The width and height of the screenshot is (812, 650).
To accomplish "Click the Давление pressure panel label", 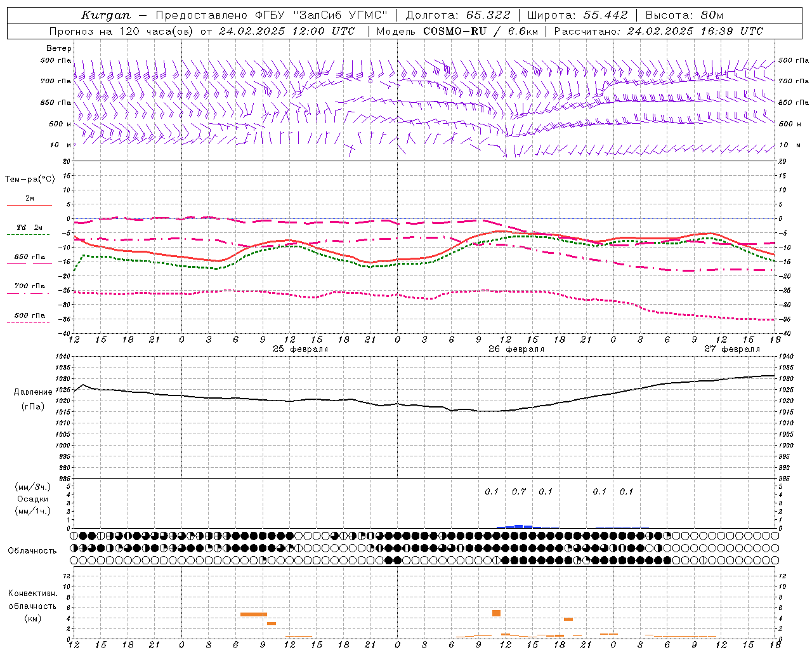I will 33,392.
